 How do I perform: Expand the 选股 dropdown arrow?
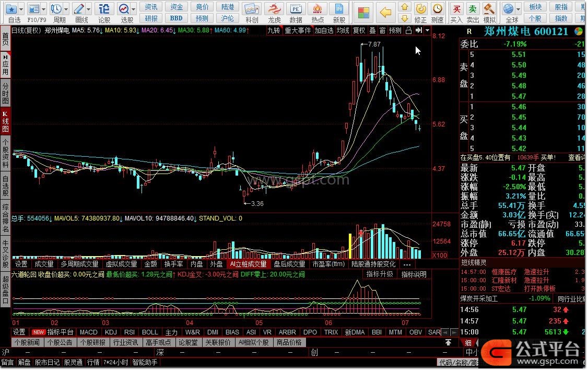tap(134, 9)
